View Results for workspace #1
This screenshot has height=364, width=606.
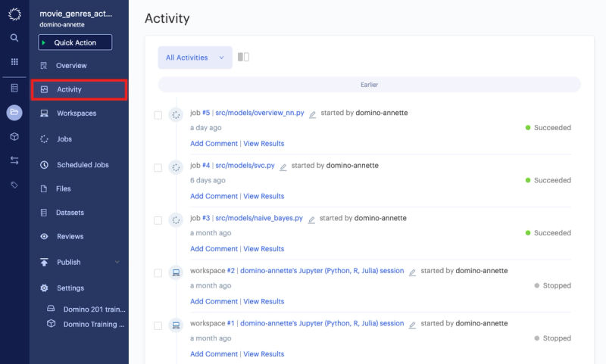click(x=264, y=354)
